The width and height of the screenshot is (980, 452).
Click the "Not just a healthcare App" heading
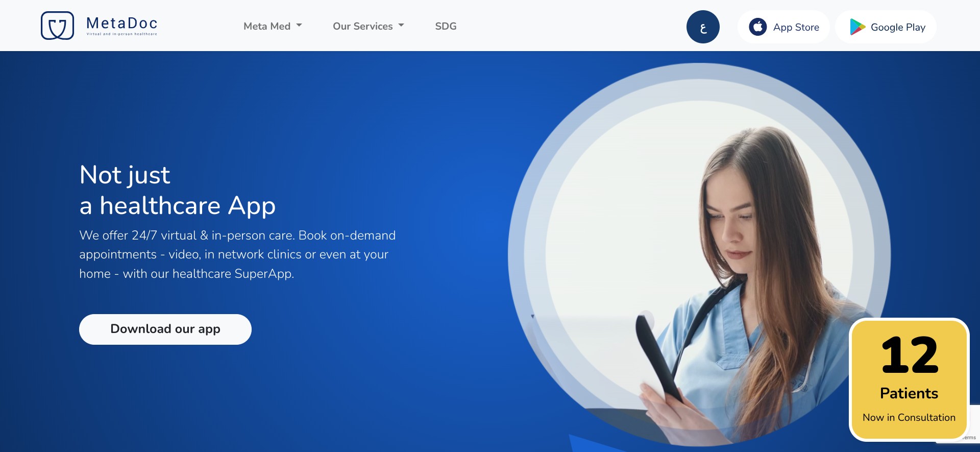[x=177, y=190]
